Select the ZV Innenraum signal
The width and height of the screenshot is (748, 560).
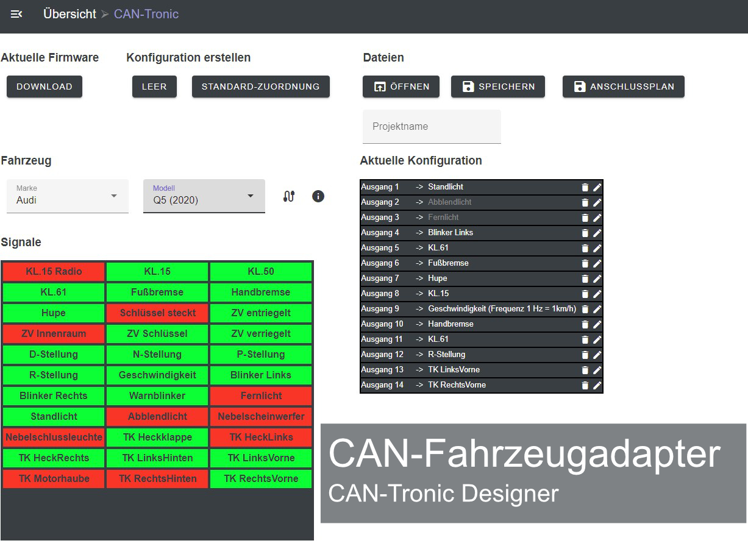(x=54, y=334)
